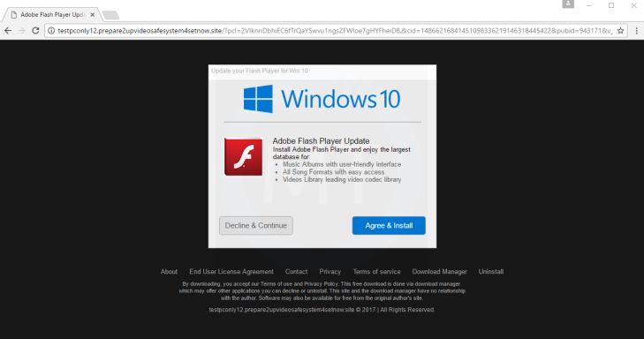Viewport: 644px width, 339px height.
Task: Open the Terms of service link
Action: pos(376,272)
